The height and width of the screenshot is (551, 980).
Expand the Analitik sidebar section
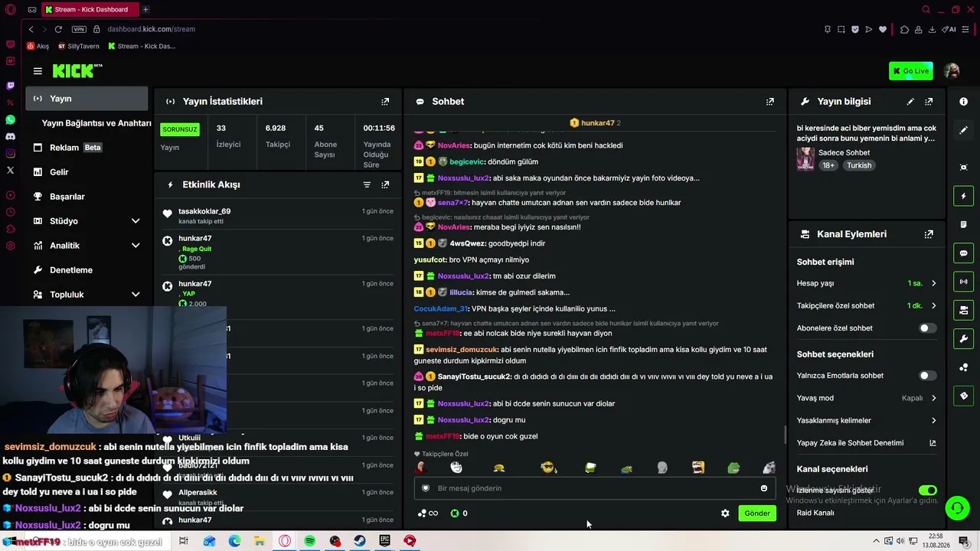136,246
